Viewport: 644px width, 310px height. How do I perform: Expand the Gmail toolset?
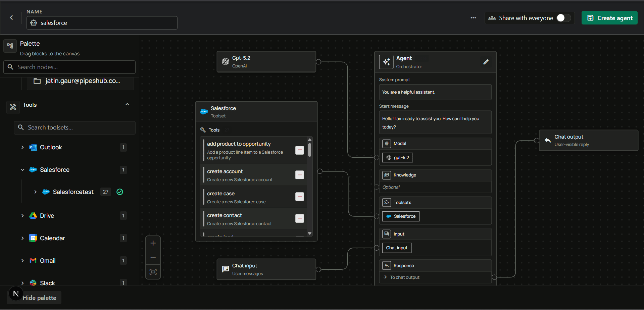click(x=22, y=261)
